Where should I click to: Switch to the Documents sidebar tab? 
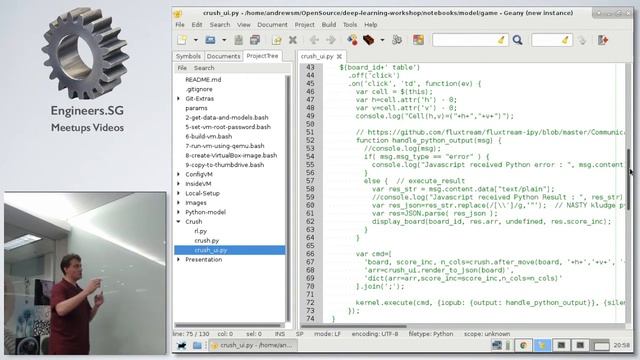(223, 56)
